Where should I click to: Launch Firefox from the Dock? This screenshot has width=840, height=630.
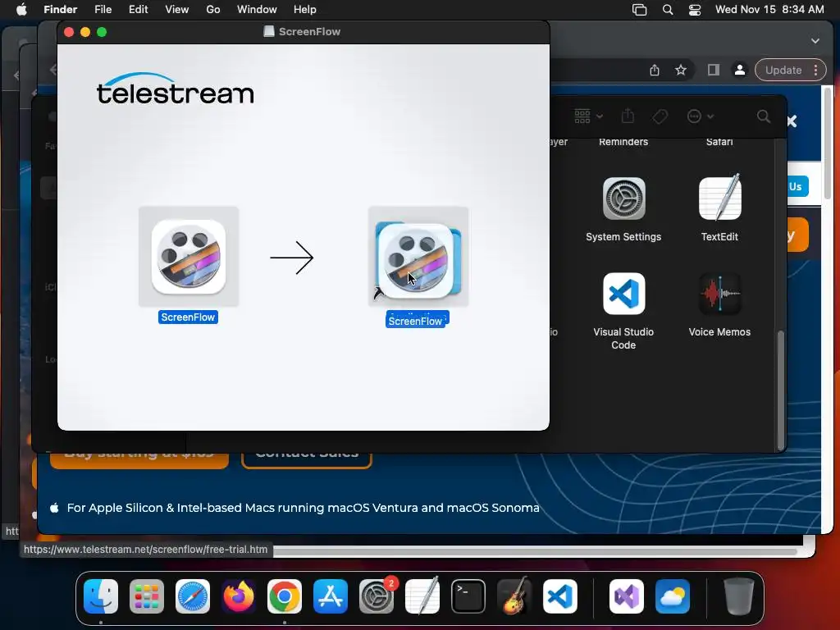239,596
